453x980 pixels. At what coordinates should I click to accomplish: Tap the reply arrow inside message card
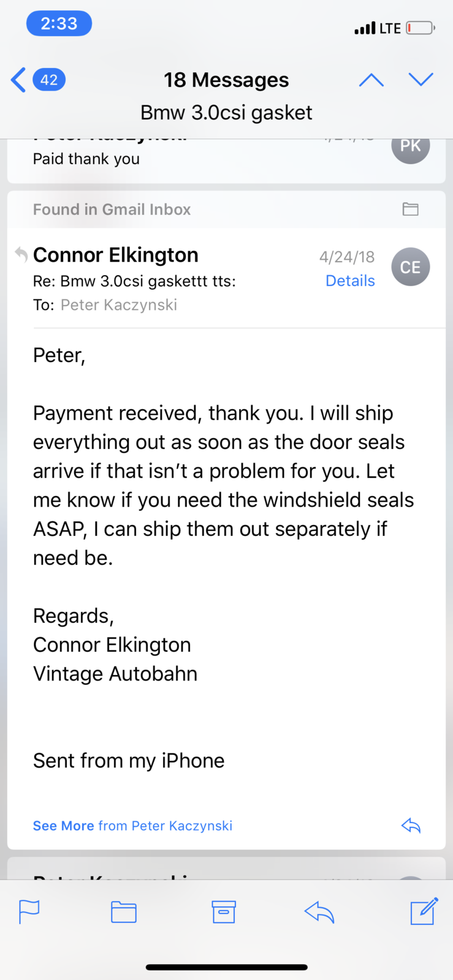tap(411, 826)
